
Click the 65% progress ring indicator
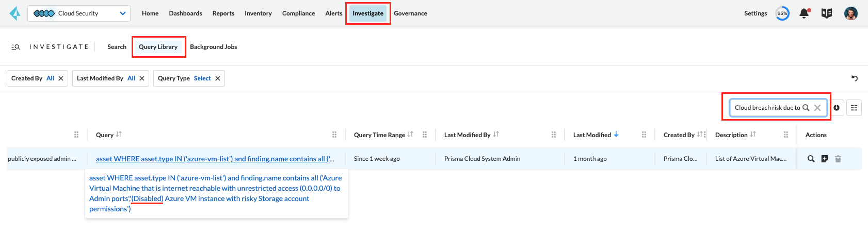point(782,13)
